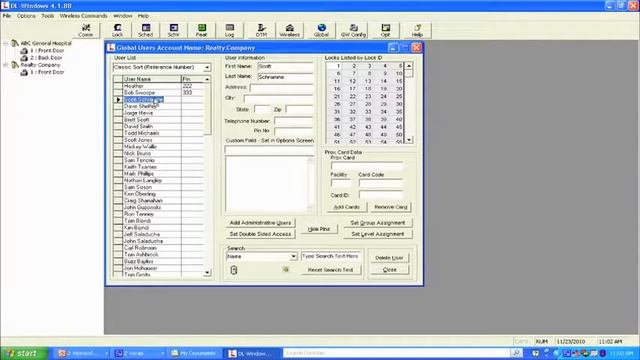Open the Feat toolbar icon

coord(202,30)
